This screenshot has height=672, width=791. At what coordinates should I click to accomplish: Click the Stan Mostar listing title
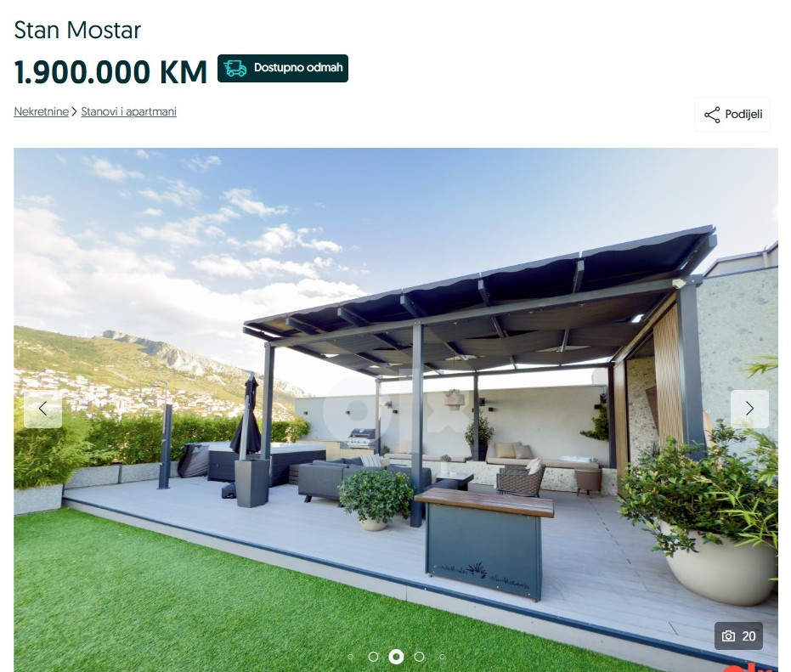(x=77, y=30)
